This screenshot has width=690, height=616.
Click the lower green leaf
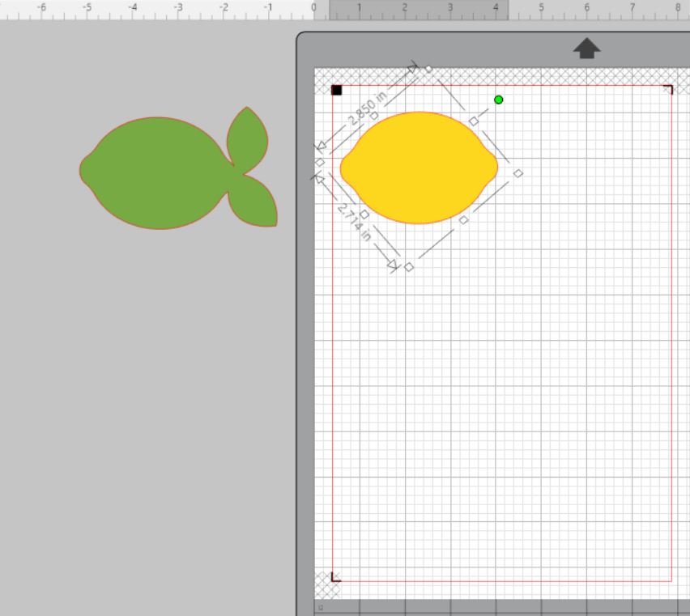255,201
